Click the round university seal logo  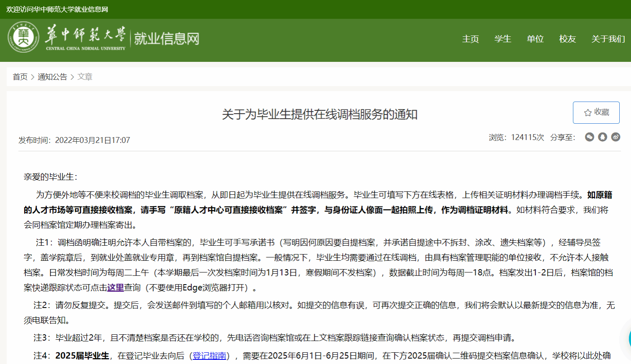pos(23,37)
